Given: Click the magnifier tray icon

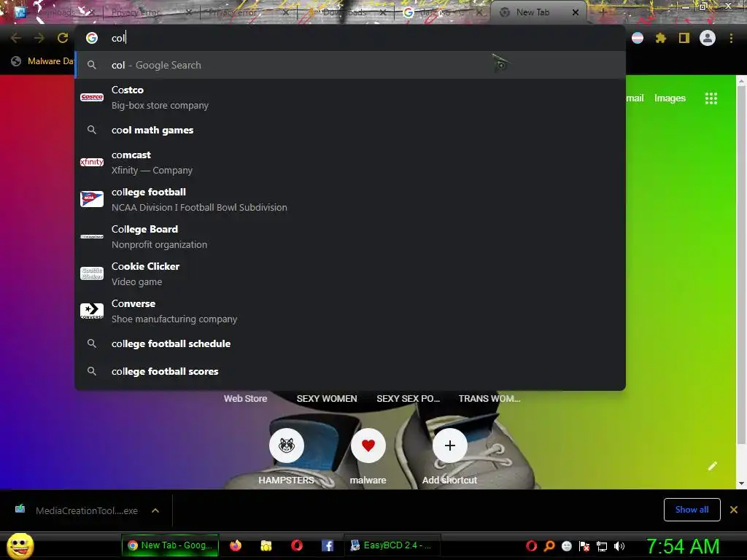Looking at the screenshot, I should pyautogui.click(x=549, y=546).
